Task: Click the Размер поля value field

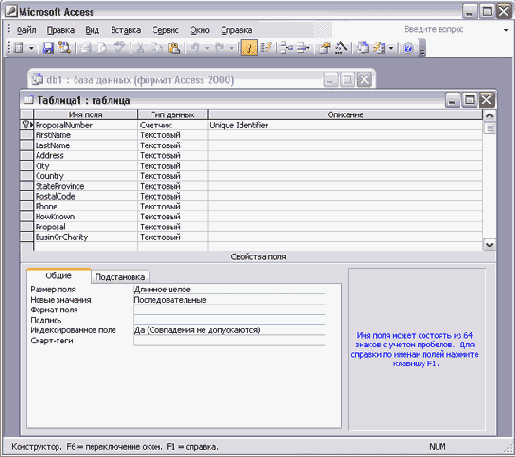Action: click(229, 289)
